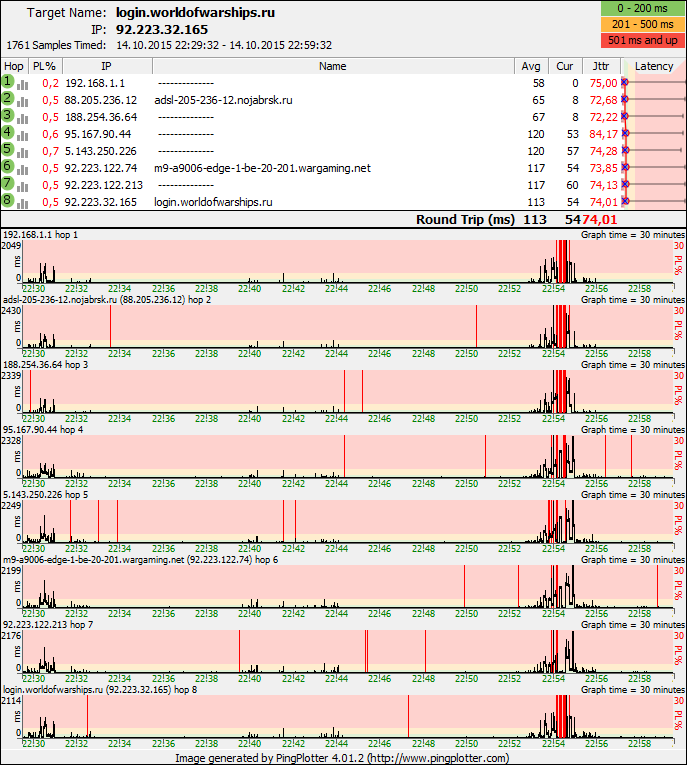687x765 pixels.
Task: Click the green hop 7 number badge
Action: (7, 183)
